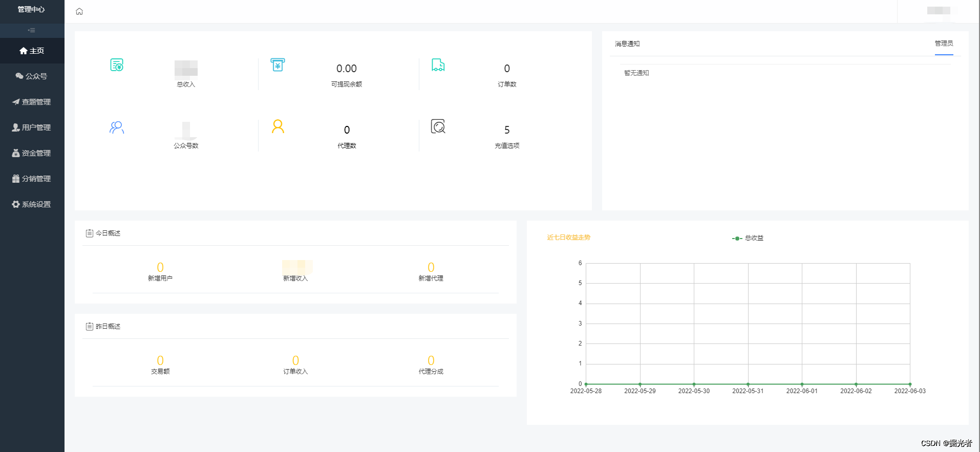Open the 分销管理 gift icon menu
980x452 pixels.
32,179
